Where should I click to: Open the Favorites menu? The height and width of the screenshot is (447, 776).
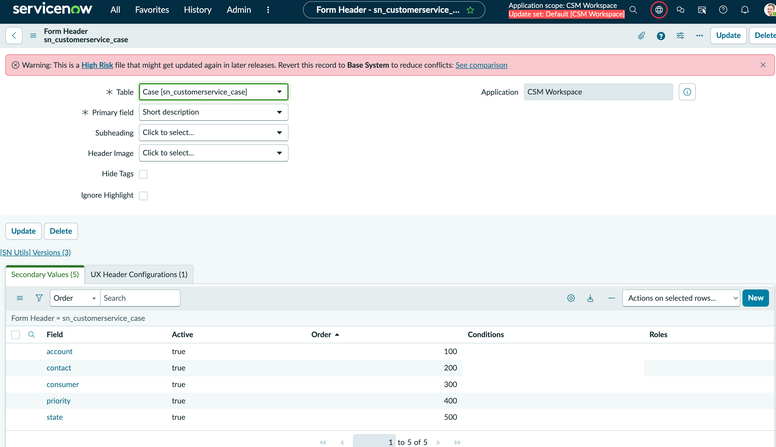152,10
